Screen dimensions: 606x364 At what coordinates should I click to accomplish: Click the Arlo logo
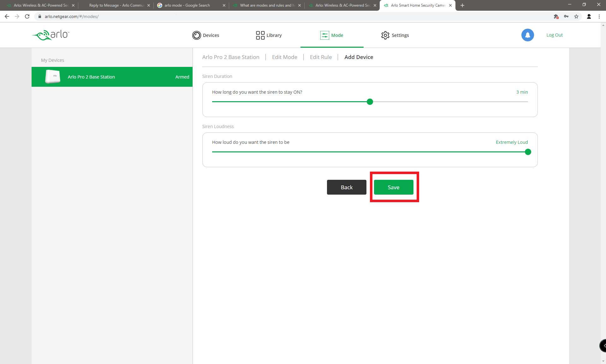pos(51,35)
